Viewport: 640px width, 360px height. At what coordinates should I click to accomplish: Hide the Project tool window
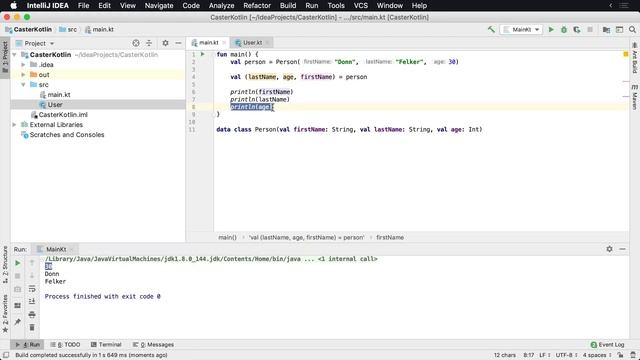(x=178, y=43)
